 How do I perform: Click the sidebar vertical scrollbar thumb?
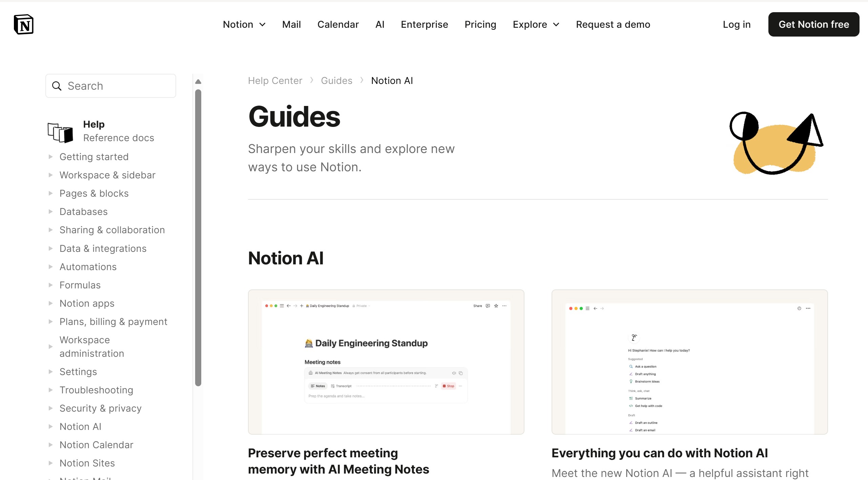pyautogui.click(x=198, y=238)
